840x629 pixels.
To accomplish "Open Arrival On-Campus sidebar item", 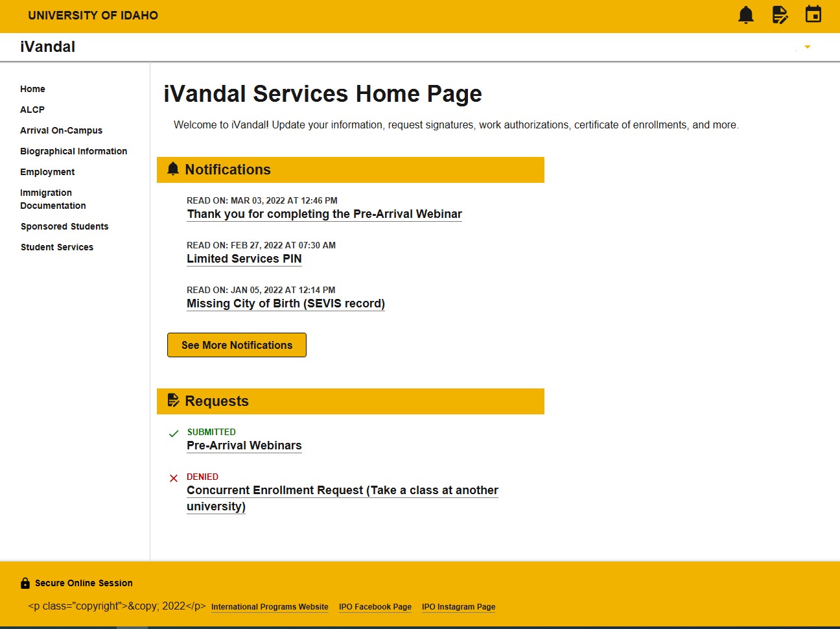I will pos(61,130).
